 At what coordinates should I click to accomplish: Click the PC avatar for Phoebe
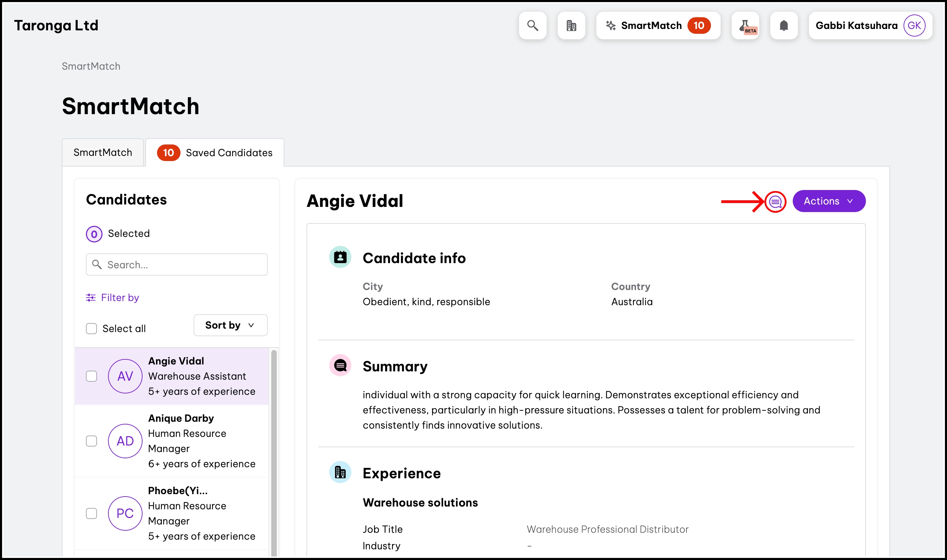125,513
